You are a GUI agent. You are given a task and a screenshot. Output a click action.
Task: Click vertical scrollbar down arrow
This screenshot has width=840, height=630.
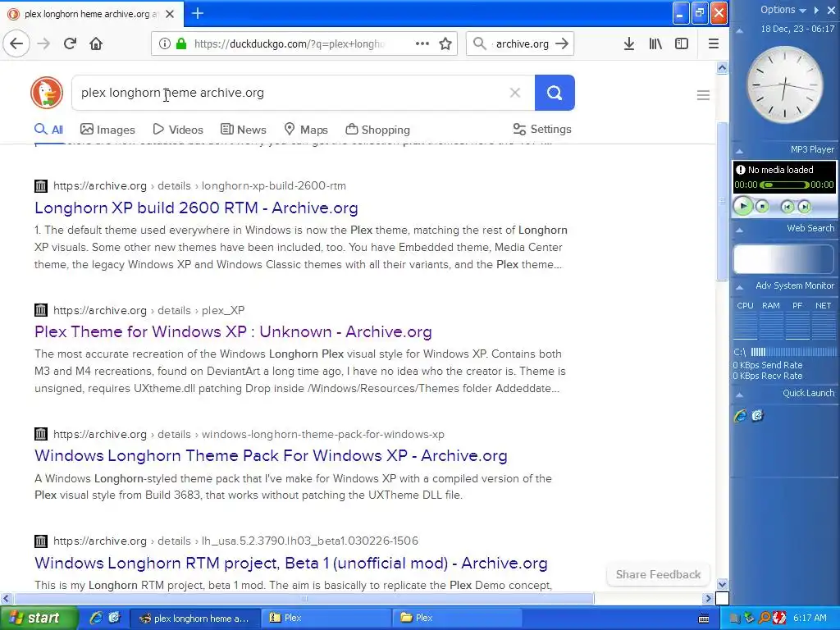coord(722,584)
